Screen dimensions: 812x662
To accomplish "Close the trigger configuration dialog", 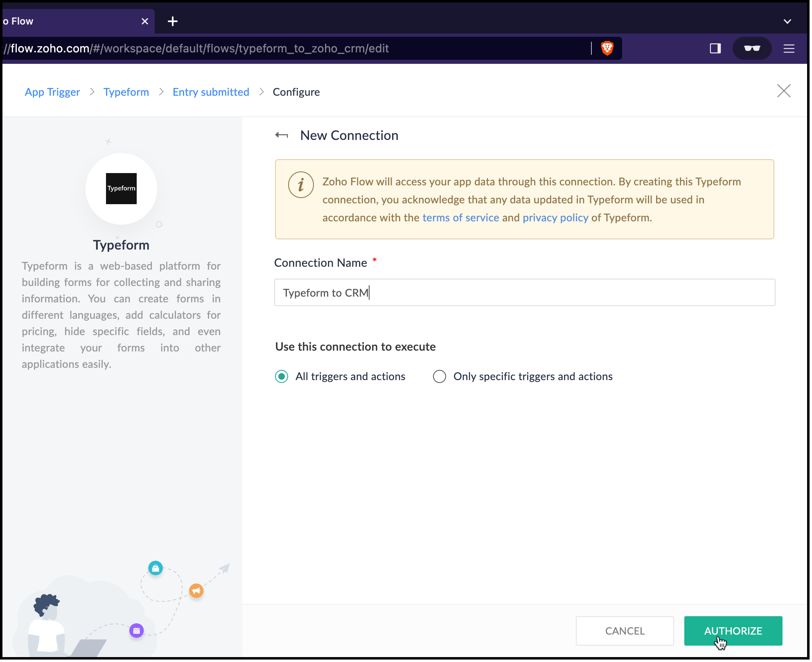I will tap(783, 91).
